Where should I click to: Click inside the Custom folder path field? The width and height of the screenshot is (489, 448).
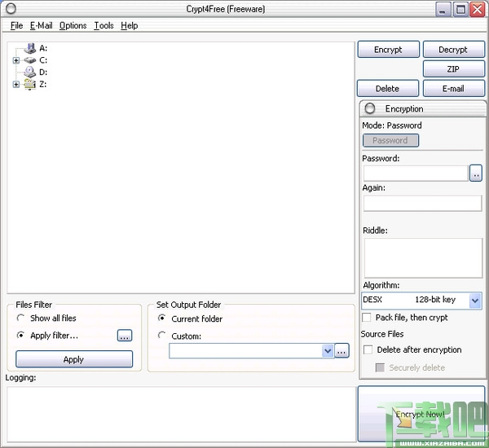[245, 351]
